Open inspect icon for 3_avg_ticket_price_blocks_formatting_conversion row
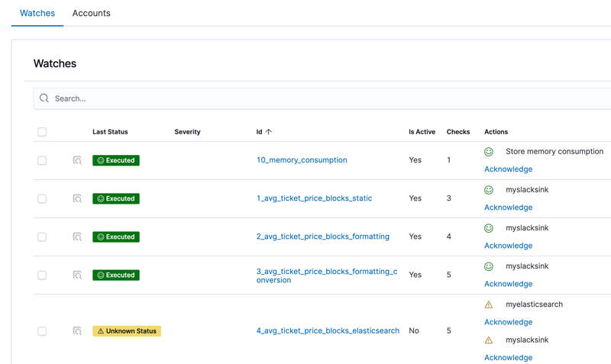 coord(77,275)
